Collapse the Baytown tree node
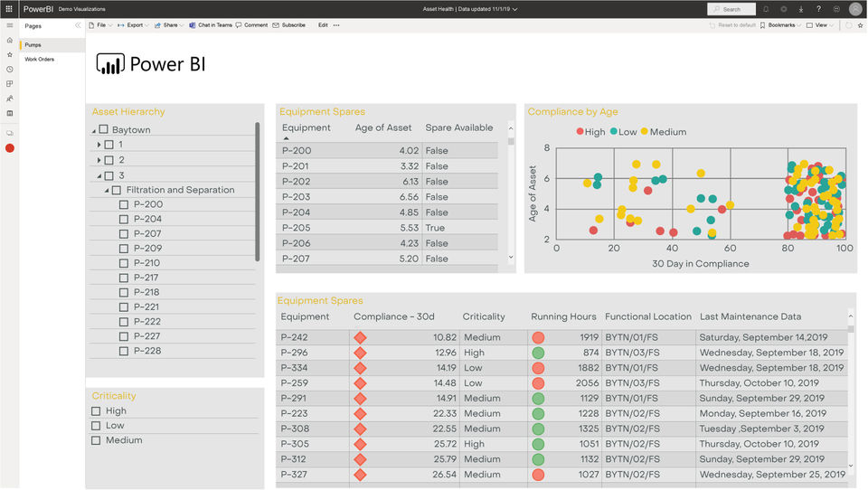 [93, 131]
